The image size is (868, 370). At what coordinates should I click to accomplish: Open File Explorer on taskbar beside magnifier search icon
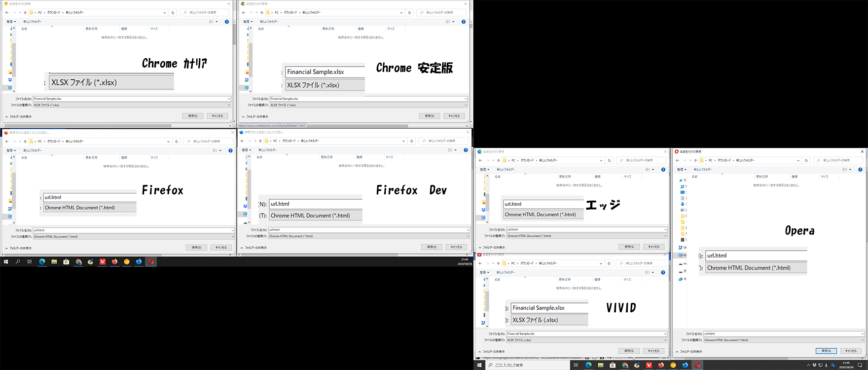point(54,262)
